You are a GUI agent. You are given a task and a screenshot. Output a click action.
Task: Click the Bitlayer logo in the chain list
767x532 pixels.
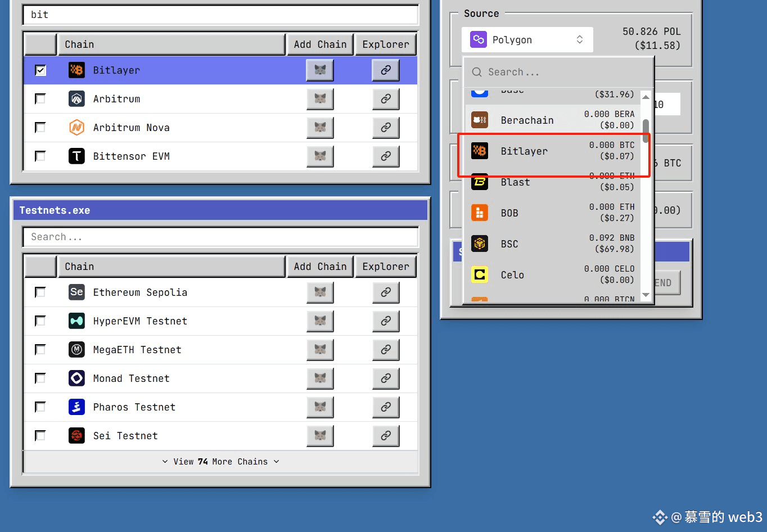pyautogui.click(x=76, y=70)
